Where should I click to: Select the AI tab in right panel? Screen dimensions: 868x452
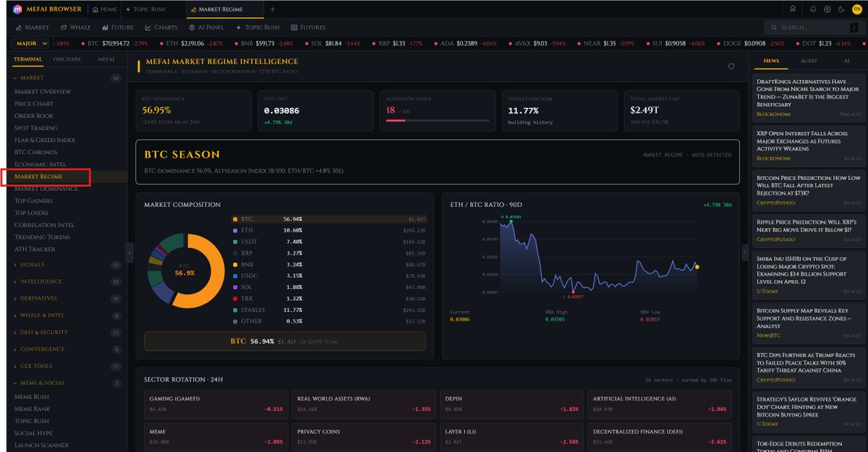point(846,61)
